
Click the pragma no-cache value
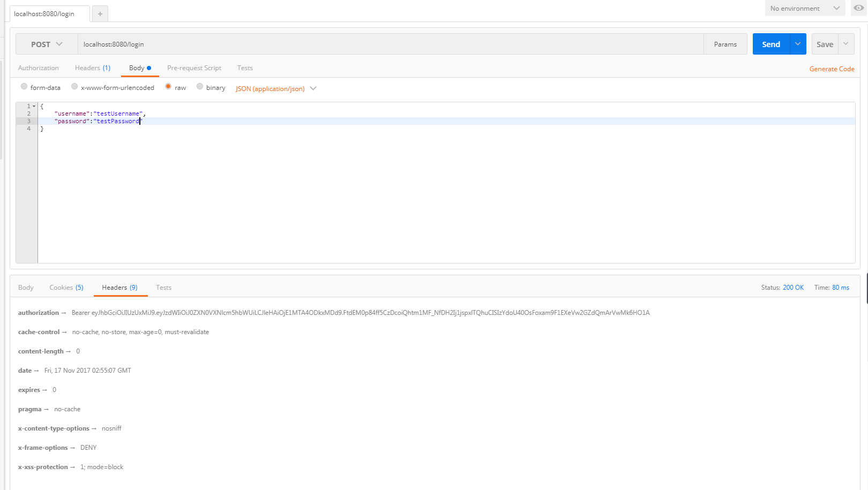[68, 409]
